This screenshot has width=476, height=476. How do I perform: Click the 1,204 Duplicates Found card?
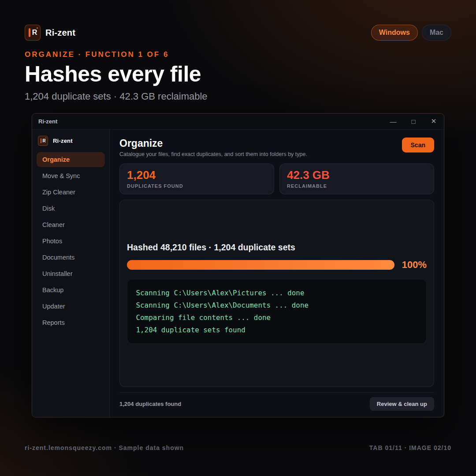click(197, 179)
